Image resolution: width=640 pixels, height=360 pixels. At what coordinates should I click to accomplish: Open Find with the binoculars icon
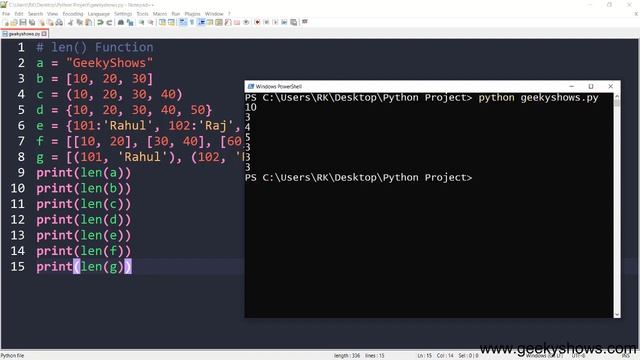click(121, 22)
